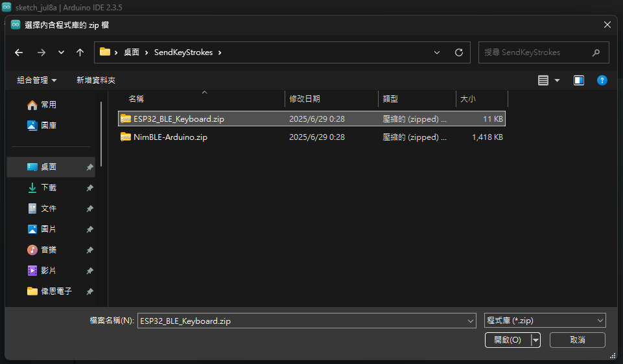
Task: Cancel the dialog with 取消
Action: 578,340
